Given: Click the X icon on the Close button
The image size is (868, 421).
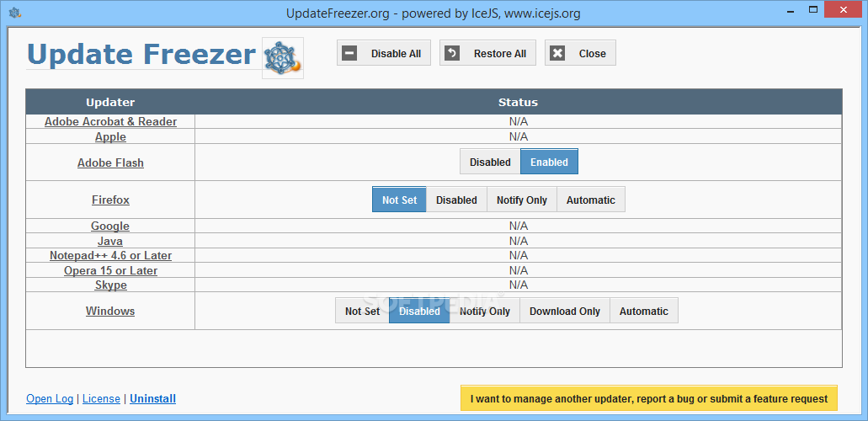Looking at the screenshot, I should tap(557, 53).
